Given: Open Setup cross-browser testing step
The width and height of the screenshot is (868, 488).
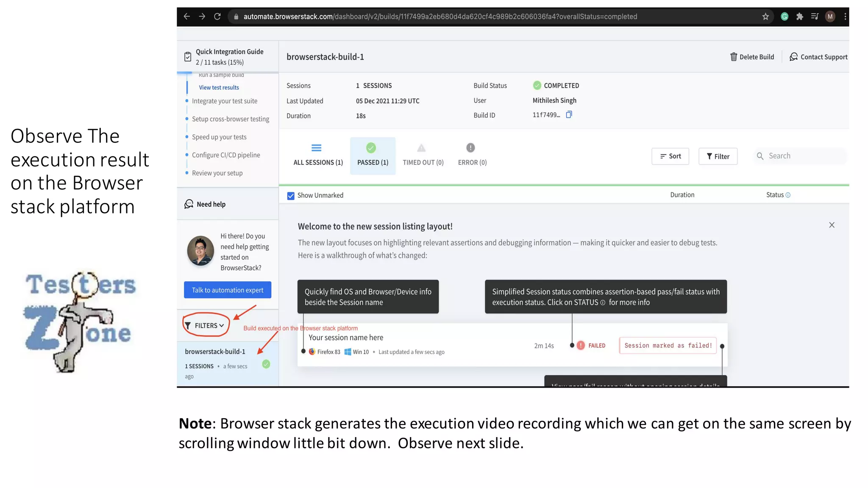Looking at the screenshot, I should pos(230,119).
